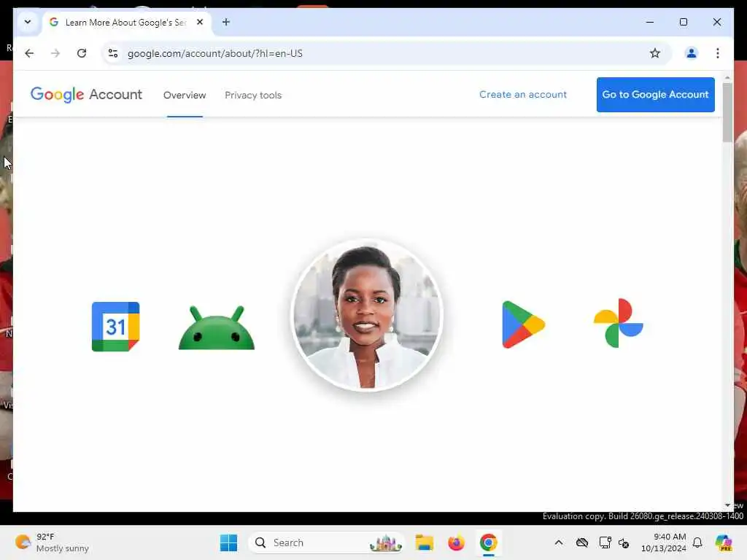Minimize the Chrome window
This screenshot has height=560, width=747.
(x=650, y=22)
